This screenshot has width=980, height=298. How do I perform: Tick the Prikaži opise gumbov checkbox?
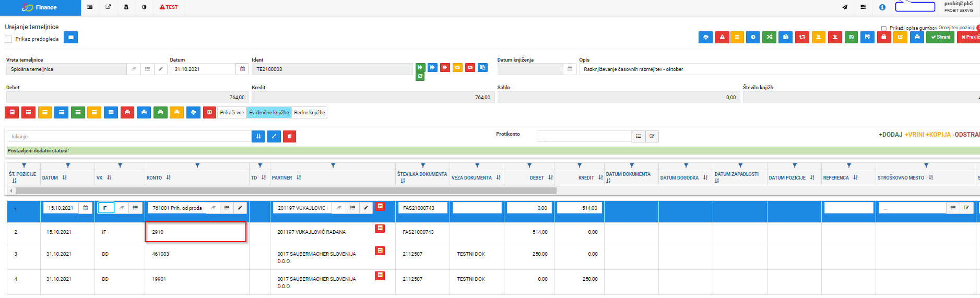click(x=884, y=28)
